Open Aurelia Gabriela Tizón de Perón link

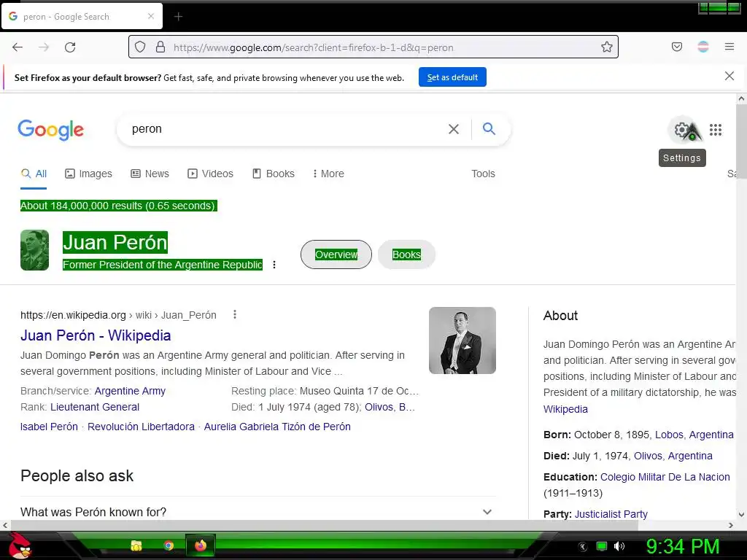[x=277, y=427]
